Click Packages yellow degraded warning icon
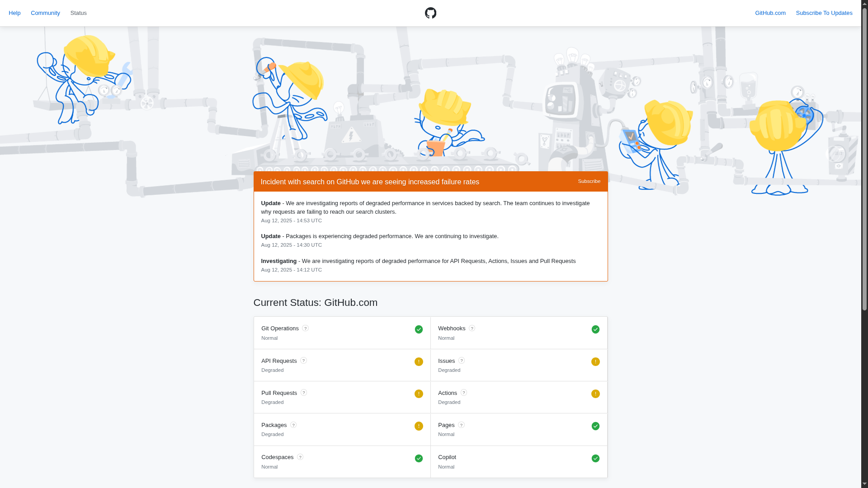The width and height of the screenshot is (868, 488). [419, 426]
